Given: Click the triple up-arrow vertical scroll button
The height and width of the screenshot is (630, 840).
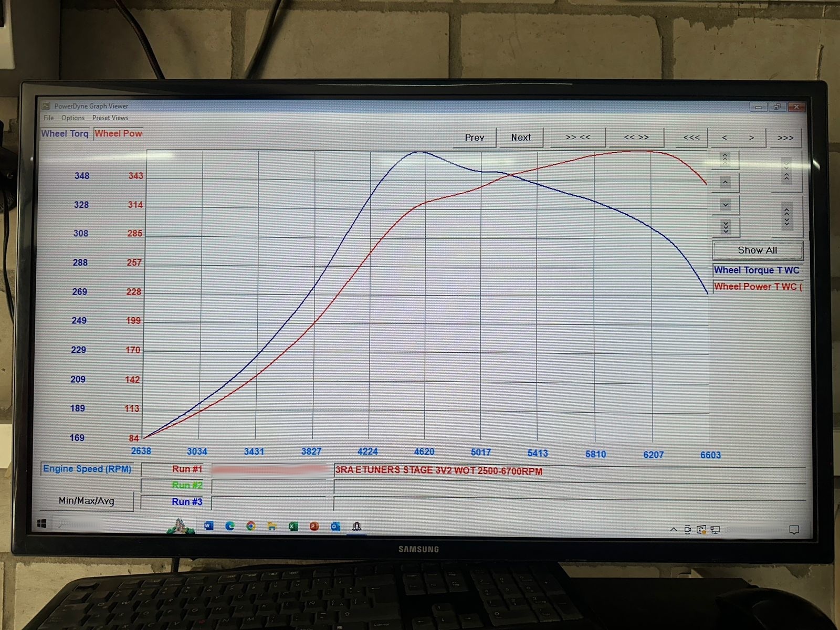Looking at the screenshot, I should click(x=725, y=158).
